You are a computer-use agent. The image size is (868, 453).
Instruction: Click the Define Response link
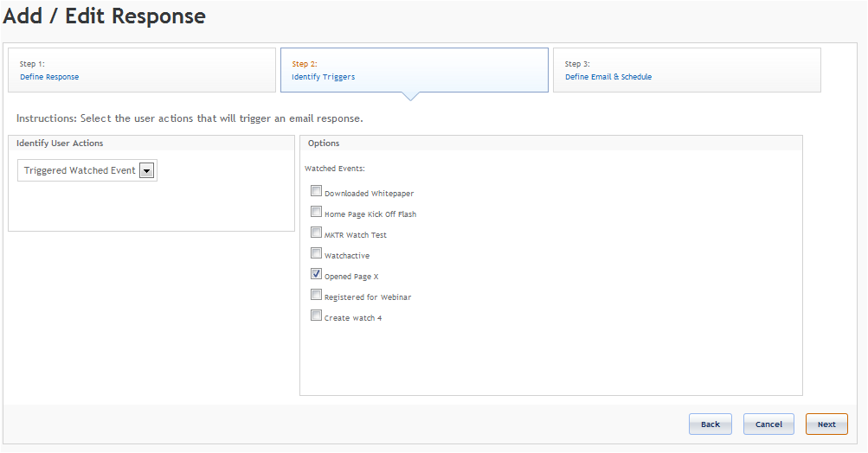click(49, 77)
